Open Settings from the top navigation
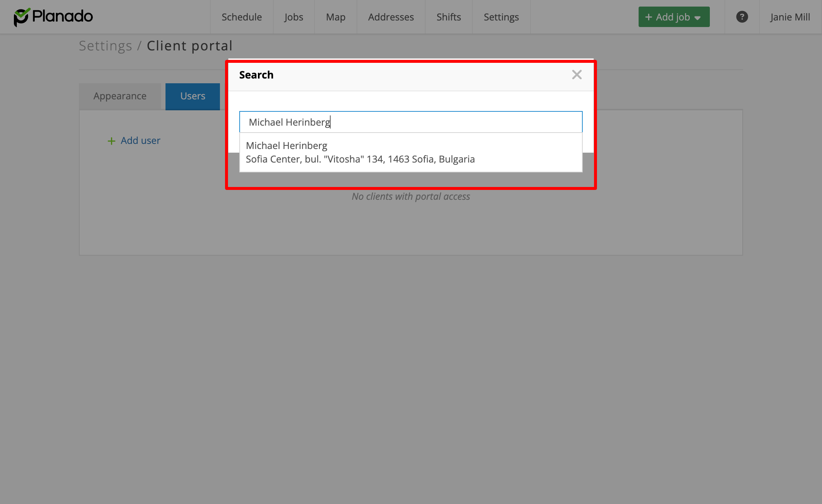 (x=501, y=17)
